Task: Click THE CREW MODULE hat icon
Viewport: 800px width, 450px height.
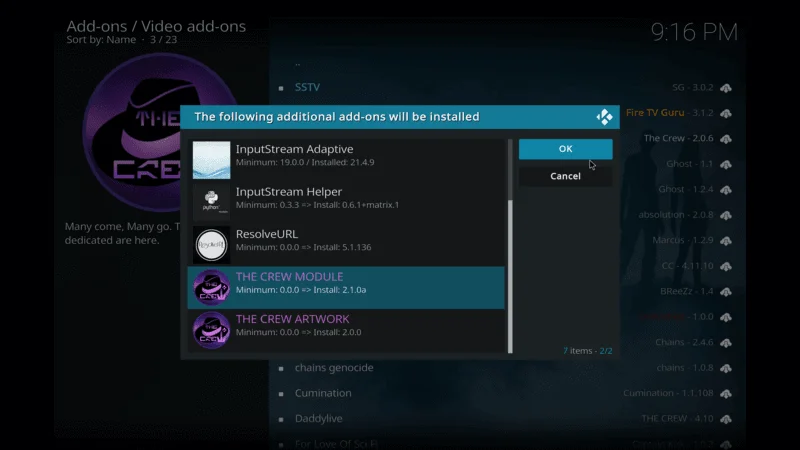Action: point(211,288)
